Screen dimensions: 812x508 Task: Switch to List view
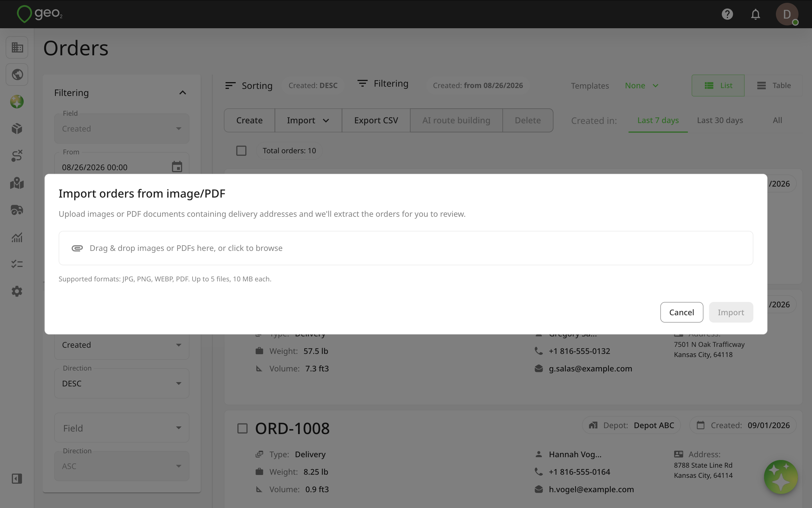tap(718, 86)
